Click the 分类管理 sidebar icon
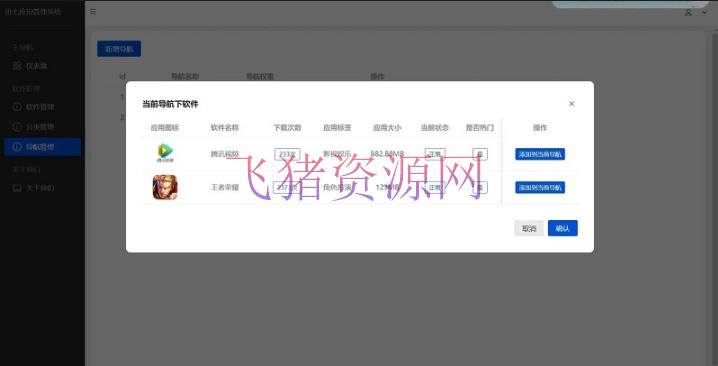 tap(17, 127)
